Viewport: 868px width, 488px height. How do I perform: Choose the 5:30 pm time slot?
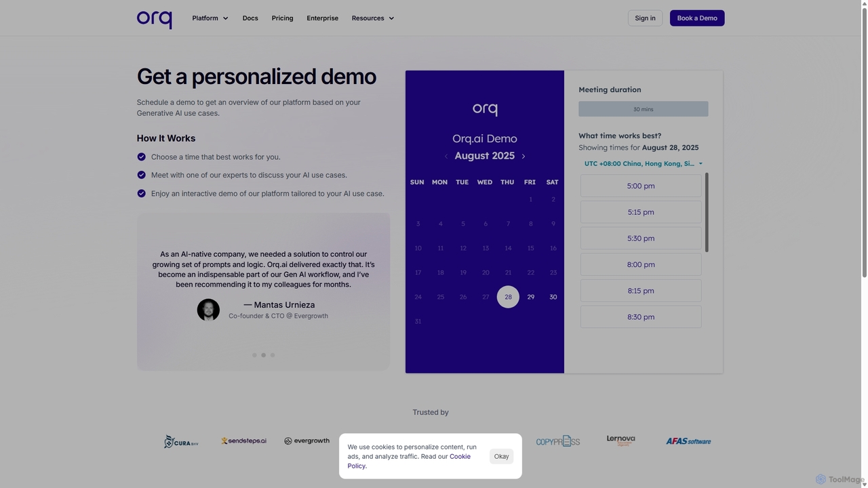click(x=641, y=239)
